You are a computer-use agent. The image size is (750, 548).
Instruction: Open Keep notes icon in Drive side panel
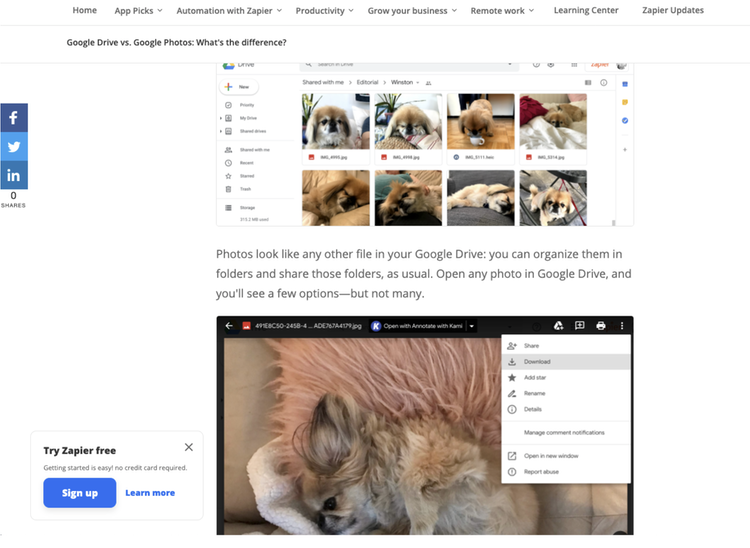click(x=625, y=102)
